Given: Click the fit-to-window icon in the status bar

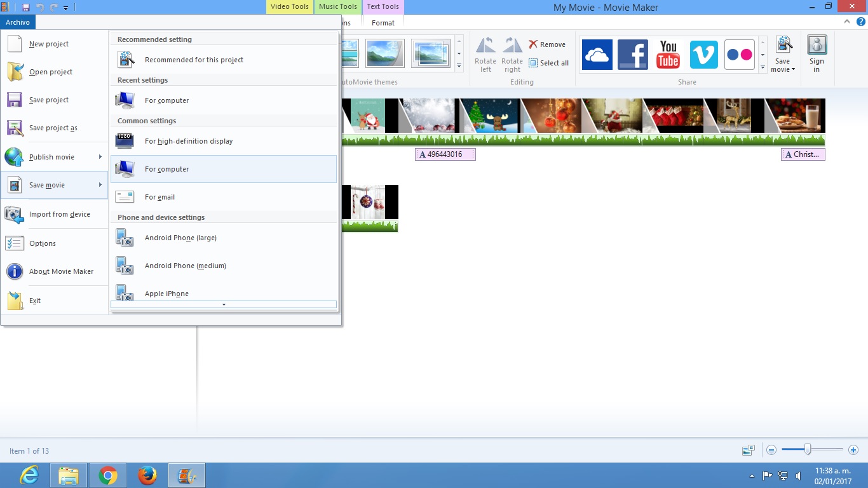Looking at the screenshot, I should [748, 449].
